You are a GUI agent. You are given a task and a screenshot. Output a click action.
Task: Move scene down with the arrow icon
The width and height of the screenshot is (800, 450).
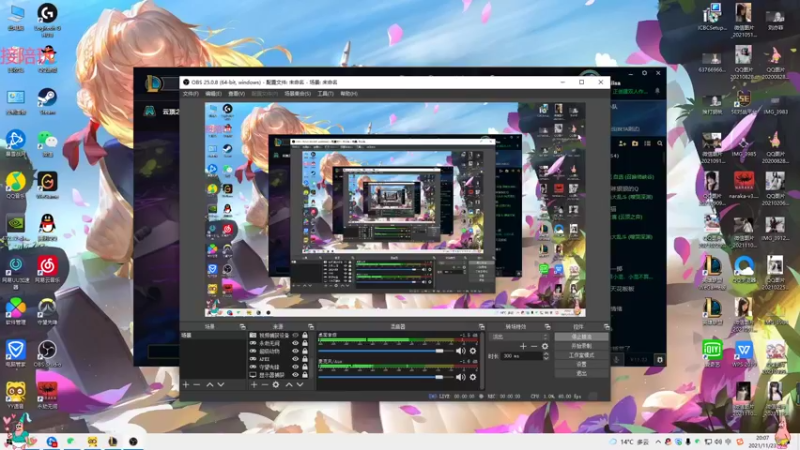[221, 384]
